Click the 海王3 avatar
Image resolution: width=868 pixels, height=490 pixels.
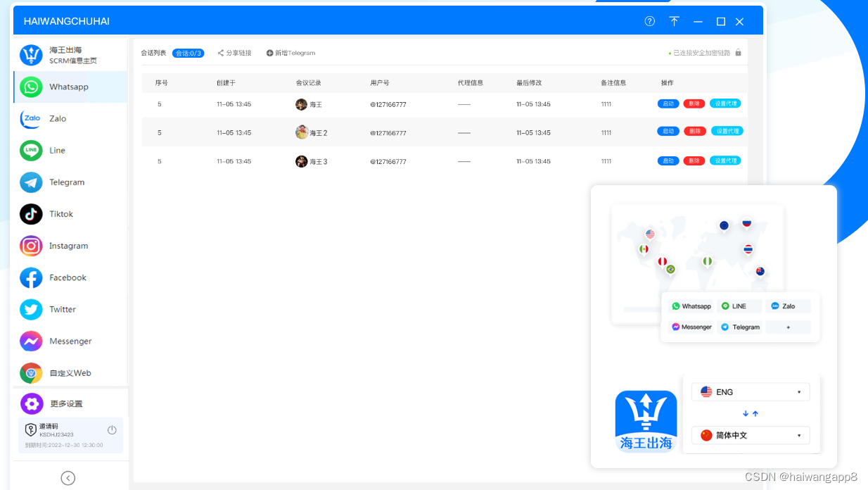pos(301,161)
